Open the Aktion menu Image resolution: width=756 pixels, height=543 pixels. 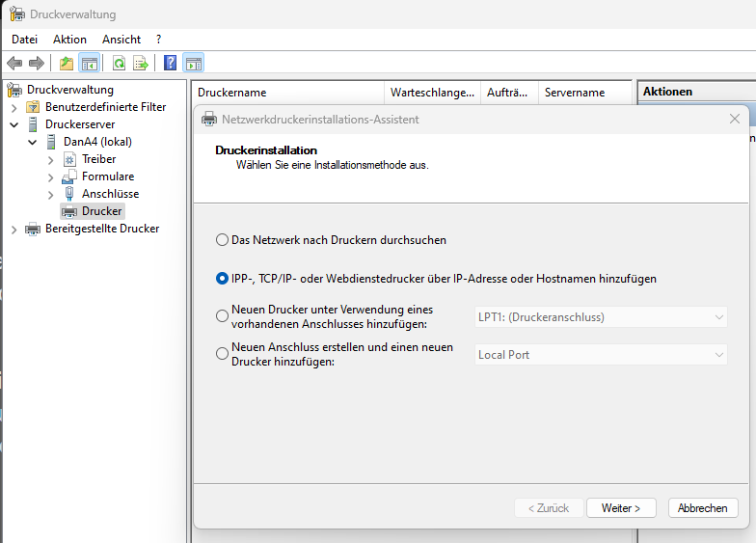click(69, 39)
